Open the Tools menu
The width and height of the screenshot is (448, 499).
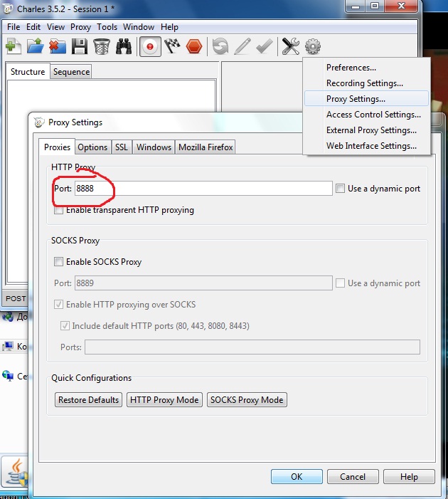click(x=107, y=27)
